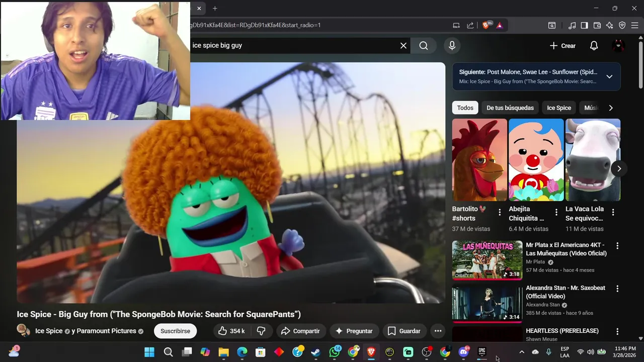Click the YouTube search magnifier button
This screenshot has width=644, height=362.
pyautogui.click(x=424, y=46)
